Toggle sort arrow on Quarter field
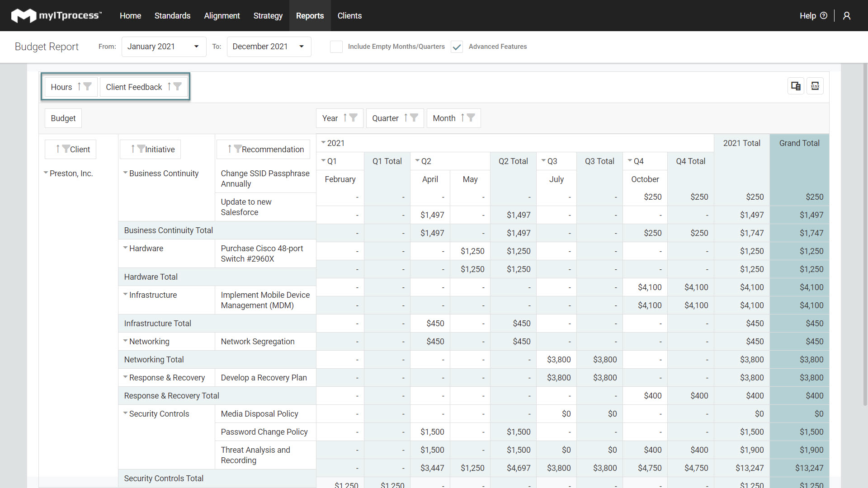This screenshot has width=868, height=488. (x=406, y=117)
